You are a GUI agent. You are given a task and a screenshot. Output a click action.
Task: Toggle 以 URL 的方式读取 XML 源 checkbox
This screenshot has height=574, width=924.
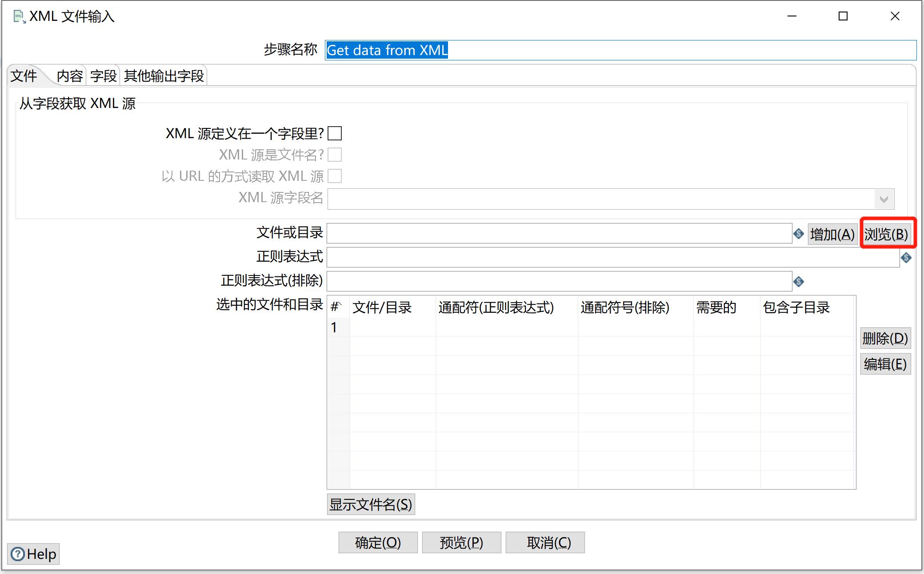pyautogui.click(x=335, y=176)
